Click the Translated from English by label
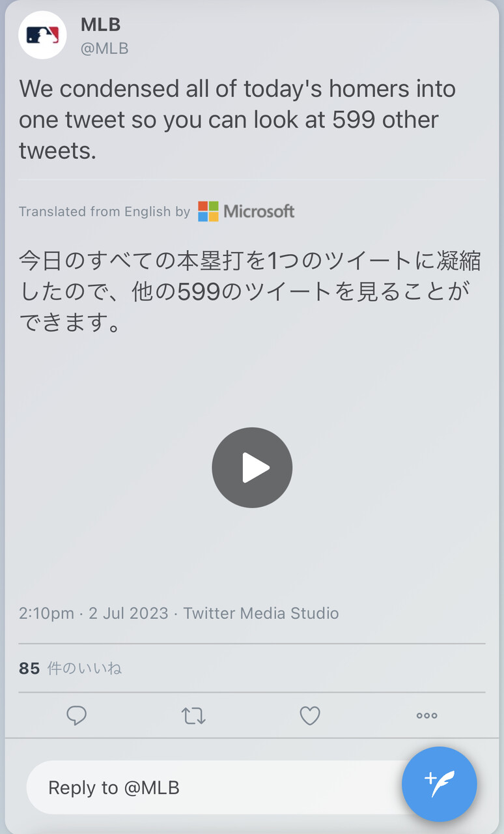This screenshot has height=834, width=504. tap(104, 211)
